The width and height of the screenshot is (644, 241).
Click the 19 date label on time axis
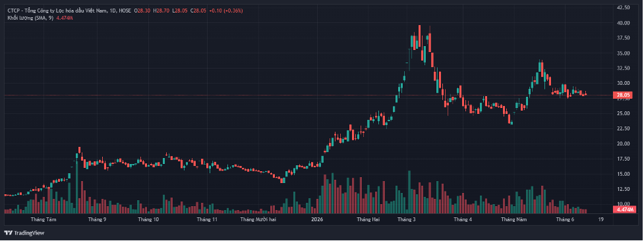601,220
